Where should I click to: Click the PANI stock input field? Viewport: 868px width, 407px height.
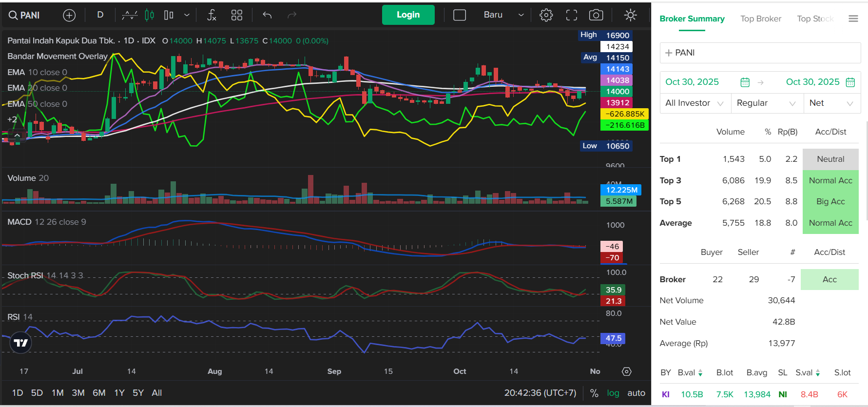(760, 53)
